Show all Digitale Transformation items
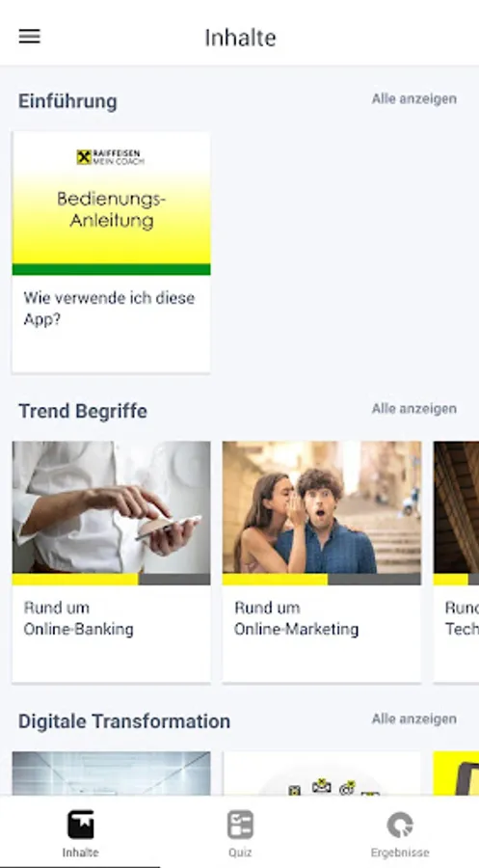The width and height of the screenshot is (479, 868). [x=413, y=719]
